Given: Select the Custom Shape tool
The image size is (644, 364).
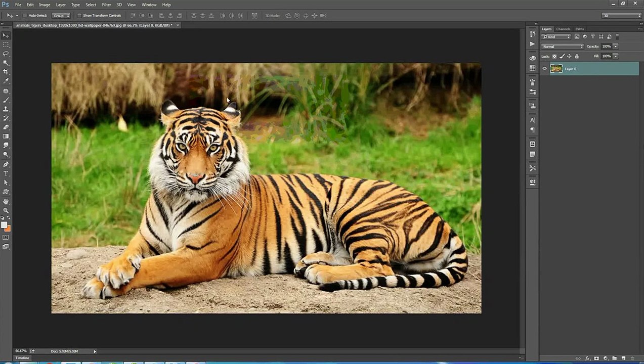Looking at the screenshot, I should click(6, 192).
